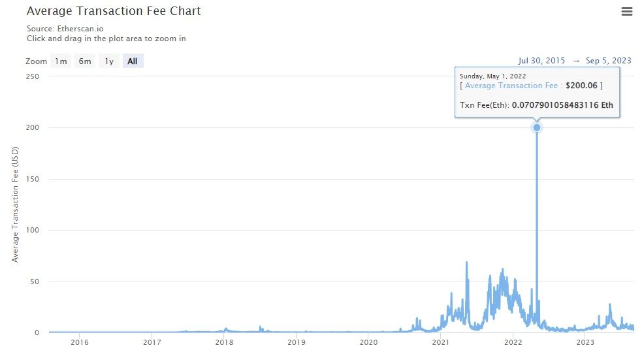This screenshot has width=644, height=356.
Task: Click the 2018 x-axis label
Action: point(224,342)
